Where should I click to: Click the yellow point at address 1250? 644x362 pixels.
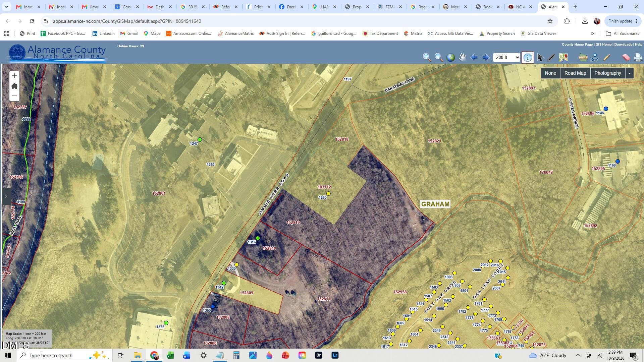(329, 193)
